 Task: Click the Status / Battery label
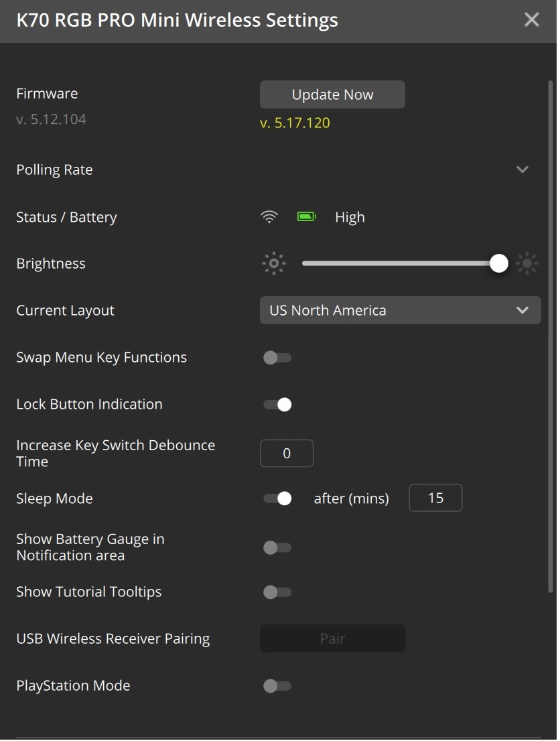pyautogui.click(x=66, y=217)
